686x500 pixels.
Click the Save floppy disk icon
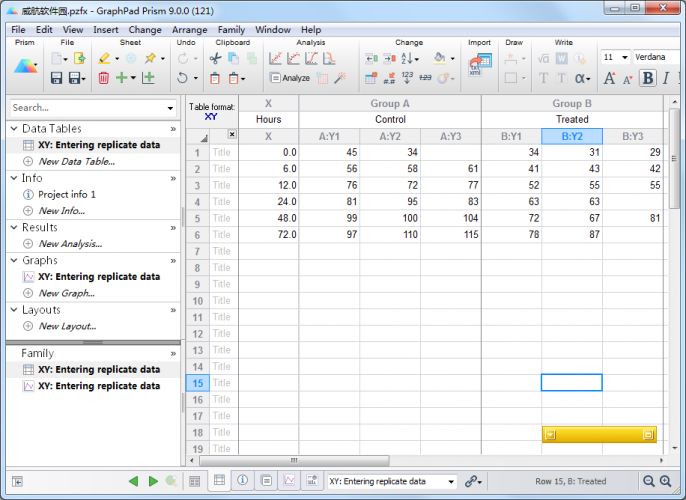click(56, 78)
